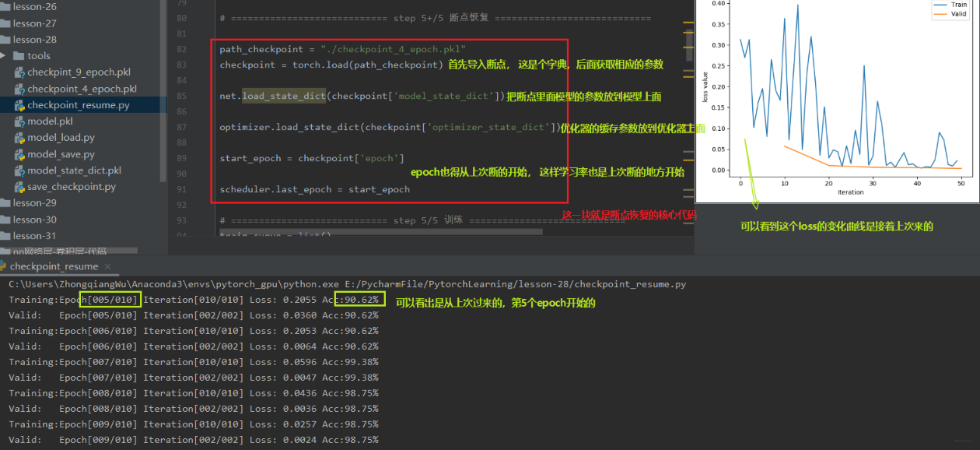Click the 'step 5+/5' comment line
Screen dimensions: 980x450
coord(435,19)
